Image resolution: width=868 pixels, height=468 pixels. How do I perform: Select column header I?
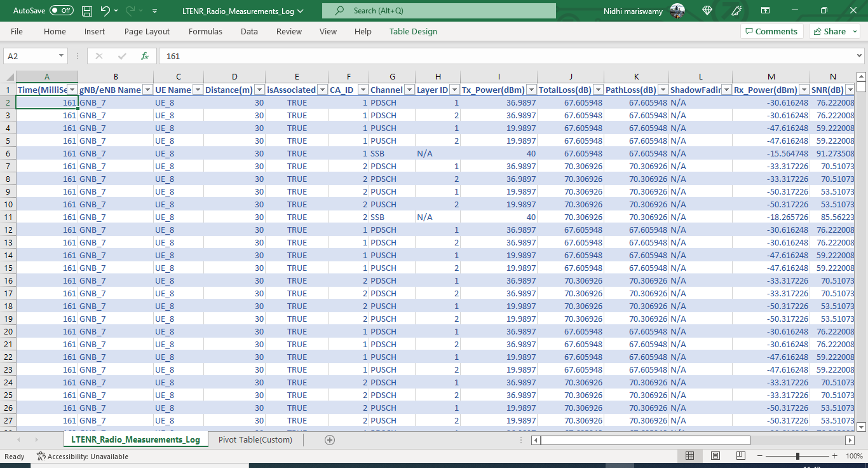coord(499,77)
